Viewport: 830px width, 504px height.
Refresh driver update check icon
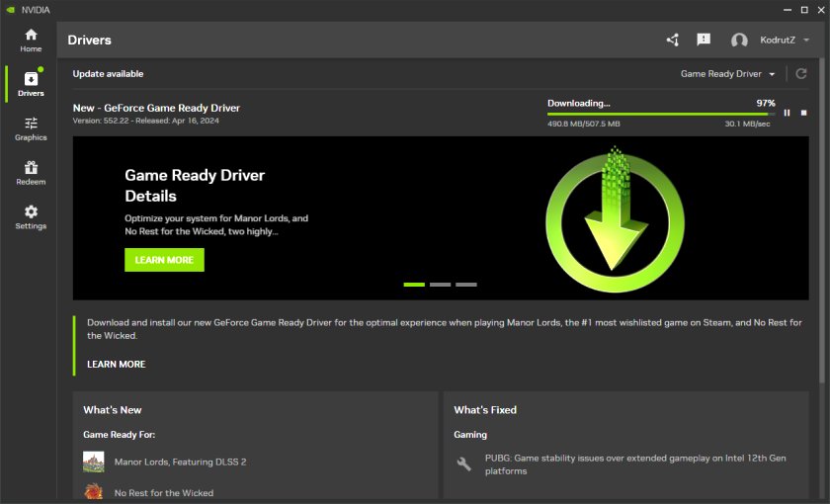(x=801, y=73)
